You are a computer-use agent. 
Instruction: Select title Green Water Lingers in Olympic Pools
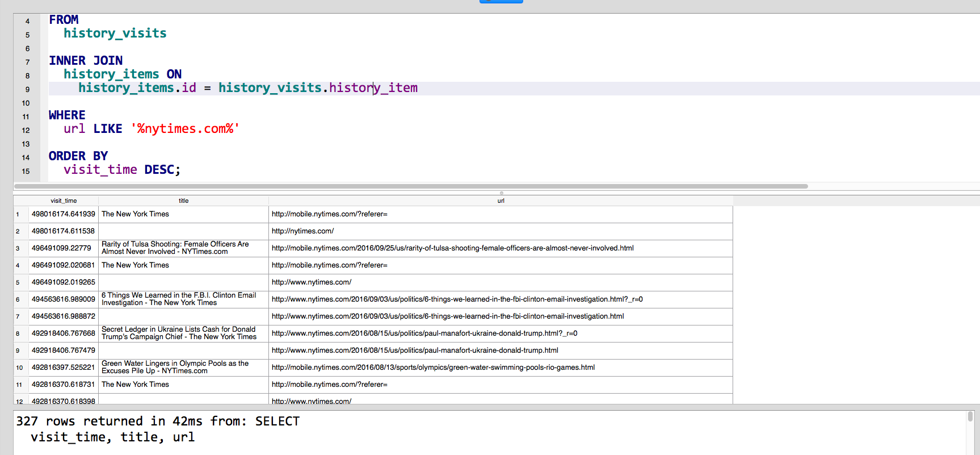(x=183, y=368)
